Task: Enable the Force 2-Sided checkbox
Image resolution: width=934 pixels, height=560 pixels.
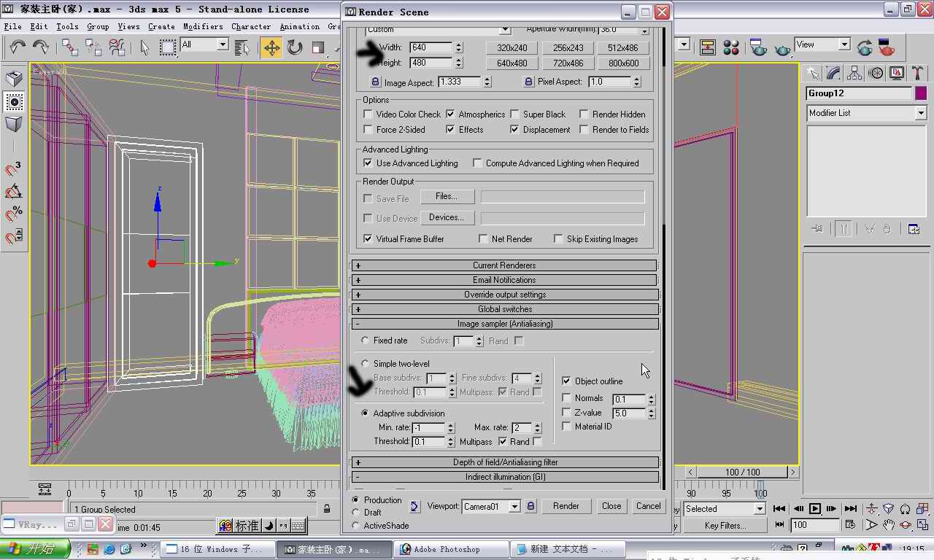Action: (368, 130)
